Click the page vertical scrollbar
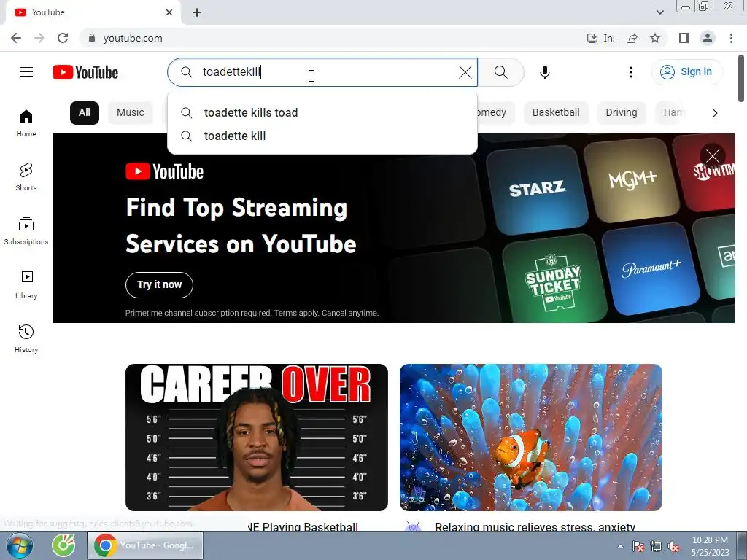Viewport: 747px width, 560px height. point(741,79)
